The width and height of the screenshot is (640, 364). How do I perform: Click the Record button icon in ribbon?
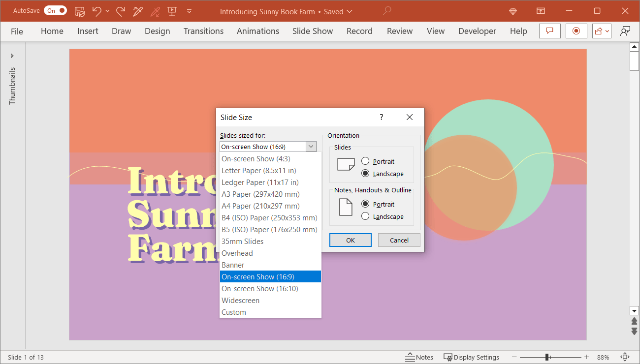coord(576,31)
